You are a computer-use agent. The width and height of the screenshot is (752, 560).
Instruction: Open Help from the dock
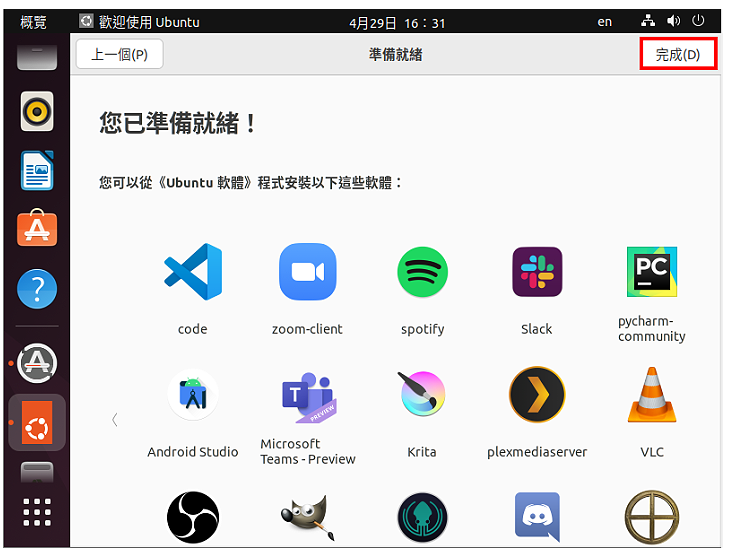pos(37,289)
